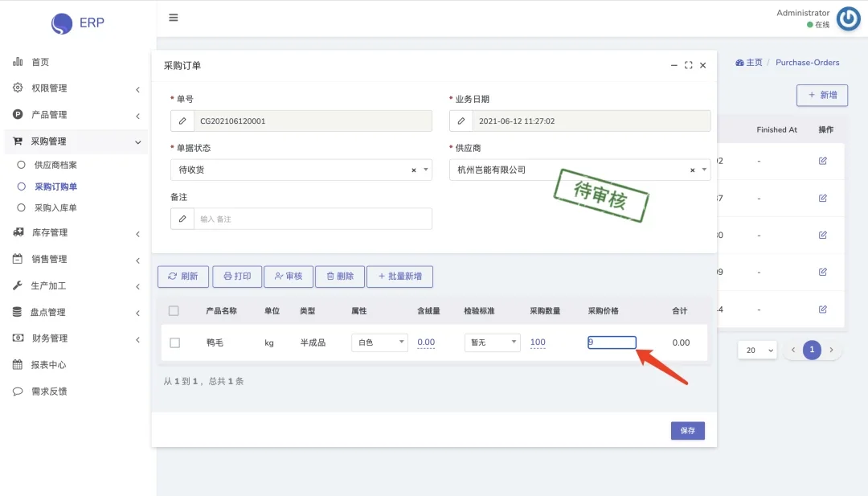This screenshot has width=868, height=496.
Task: Click the ERP logo in the sidebar
Action: tap(76, 23)
